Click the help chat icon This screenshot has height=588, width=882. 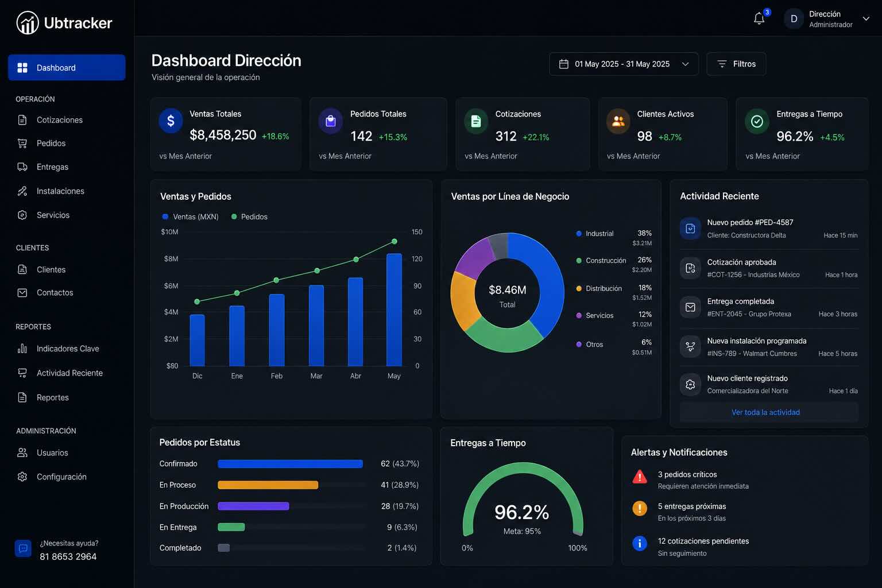tap(23, 549)
